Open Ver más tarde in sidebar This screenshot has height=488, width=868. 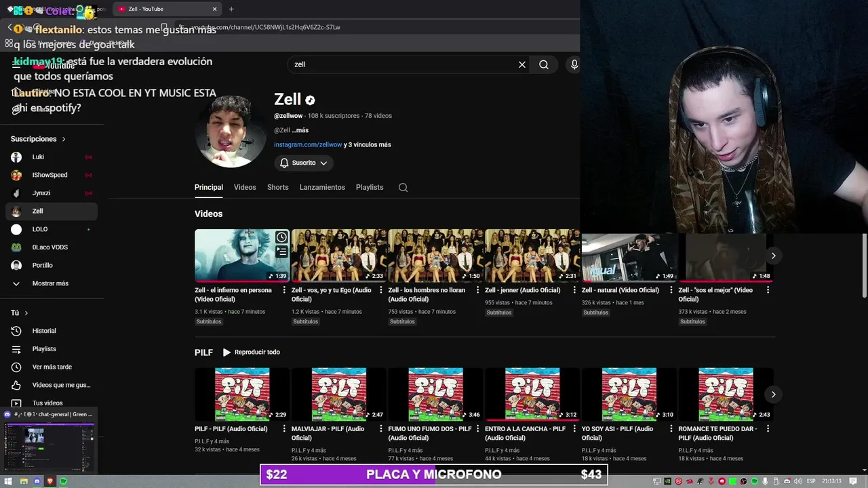tap(52, 367)
